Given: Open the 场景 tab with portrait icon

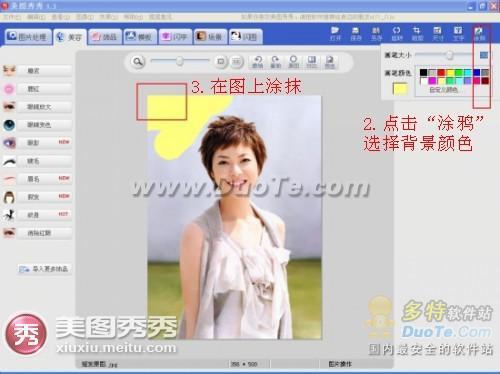Looking at the screenshot, I should (x=210, y=37).
